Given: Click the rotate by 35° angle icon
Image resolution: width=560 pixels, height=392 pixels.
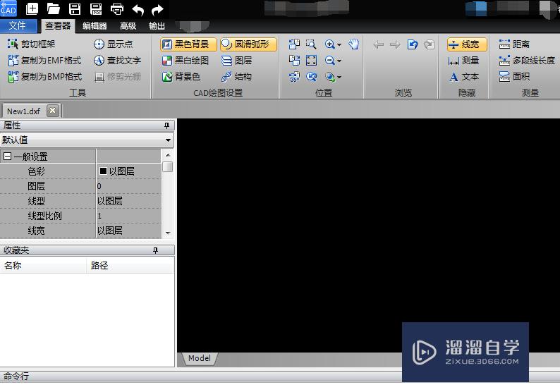Looking at the screenshot, I should (294, 76).
